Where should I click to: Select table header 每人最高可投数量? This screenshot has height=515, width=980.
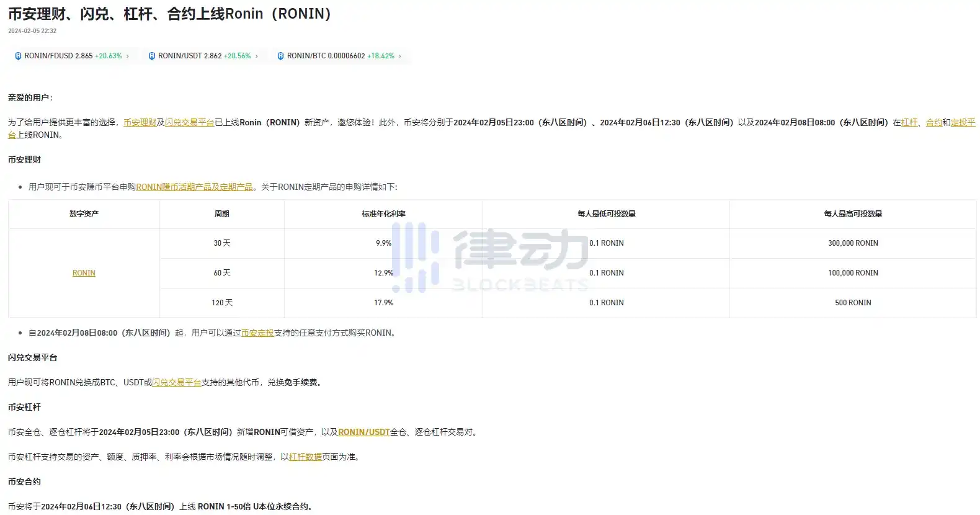tap(853, 214)
